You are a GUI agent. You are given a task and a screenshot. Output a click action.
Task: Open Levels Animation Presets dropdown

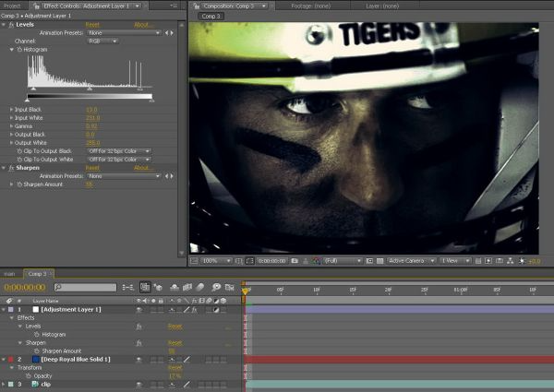tap(124, 33)
